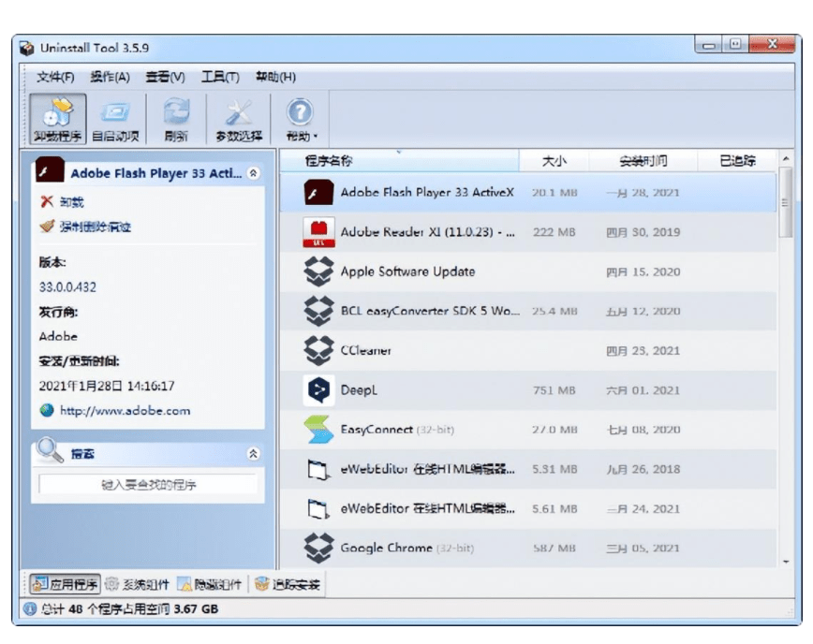Click the list scrollbar down arrow
This screenshot has width=813, height=644.
[x=786, y=562]
